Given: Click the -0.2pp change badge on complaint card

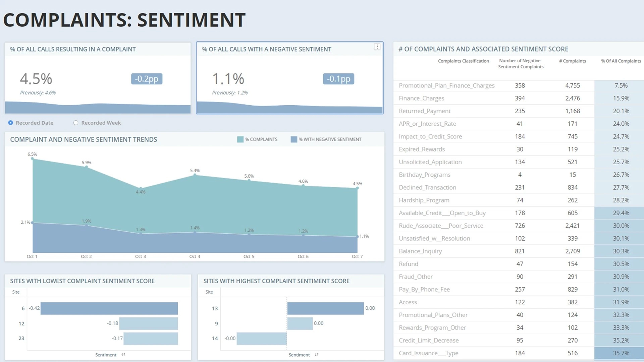Looking at the screenshot, I should click(x=147, y=79).
